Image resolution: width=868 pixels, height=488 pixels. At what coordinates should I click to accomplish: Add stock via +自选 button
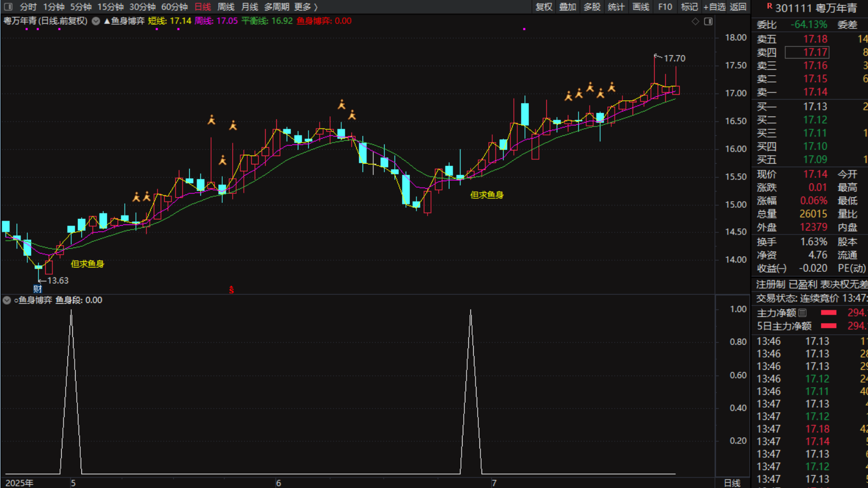(714, 7)
